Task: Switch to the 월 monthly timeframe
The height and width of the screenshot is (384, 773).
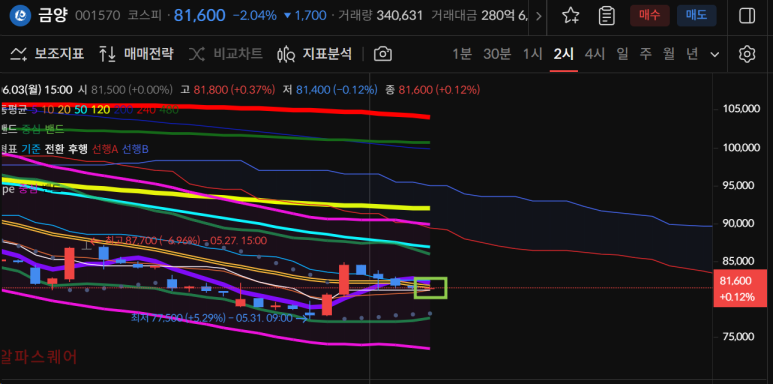Action: (668, 54)
